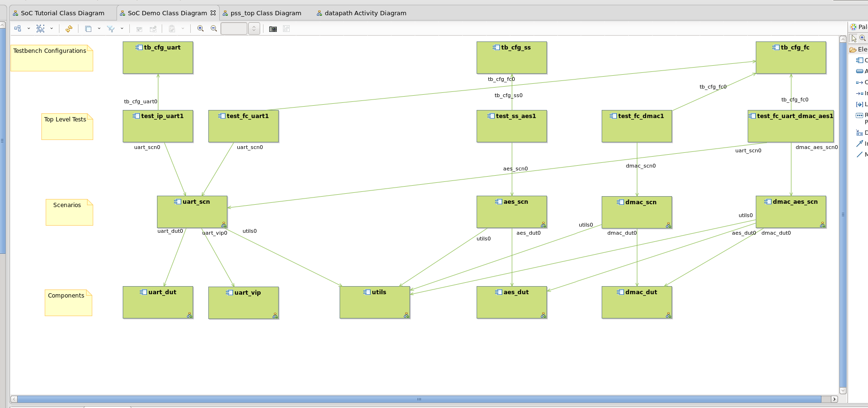This screenshot has height=408, width=868.
Task: Click the horizontal scrollbar of the diagram
Action: (x=419, y=399)
